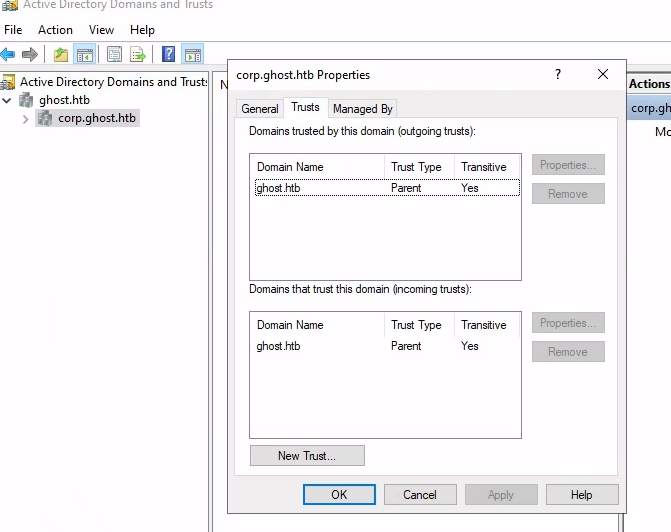Screen dimensions: 671x532
Task: Click the Export List toolbar icon
Action: 138,54
